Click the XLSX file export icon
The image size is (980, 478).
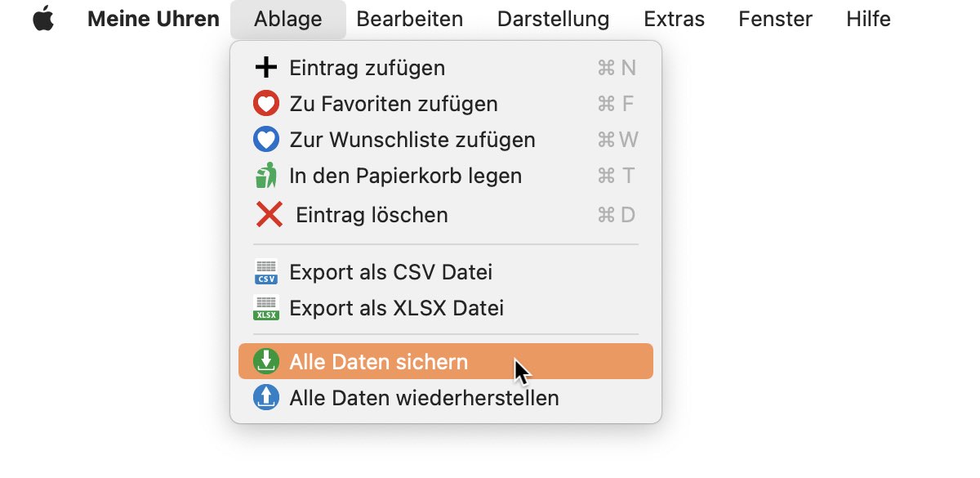click(266, 308)
